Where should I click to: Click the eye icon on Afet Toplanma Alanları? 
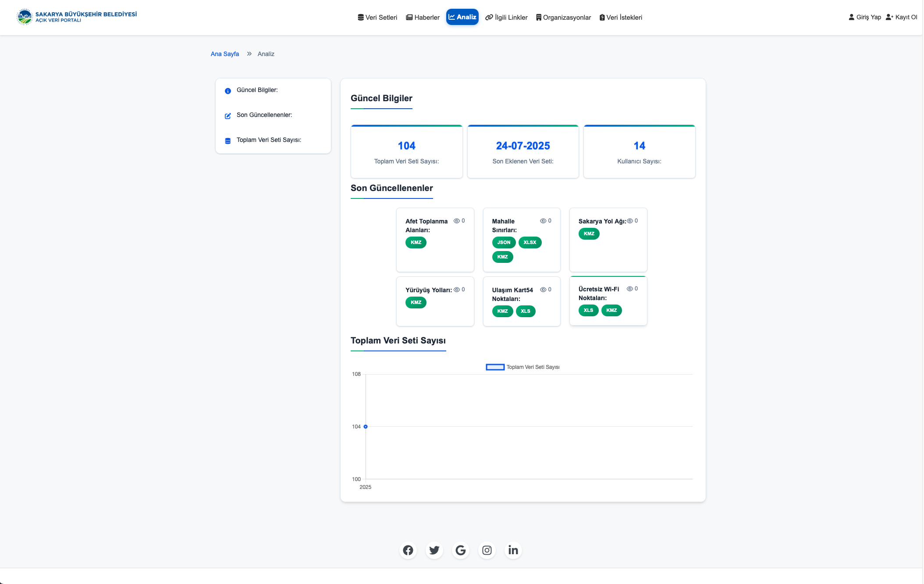(456, 221)
